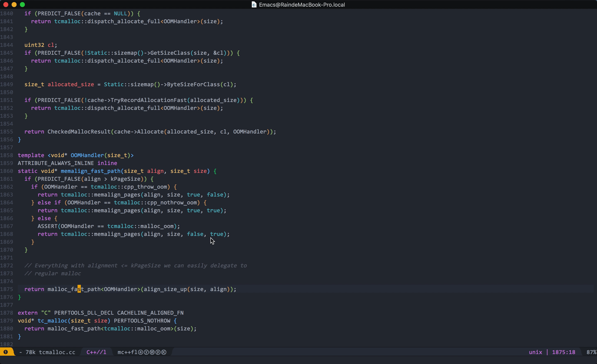Viewport: 597px width, 364px height.
Task: Click the "78k" buffer size indicator
Action: (x=31, y=352)
